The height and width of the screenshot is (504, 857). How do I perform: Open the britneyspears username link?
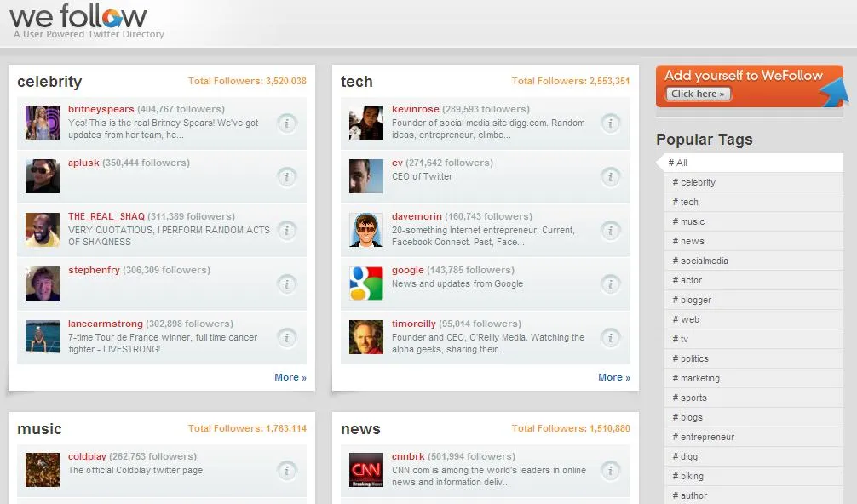point(101,109)
